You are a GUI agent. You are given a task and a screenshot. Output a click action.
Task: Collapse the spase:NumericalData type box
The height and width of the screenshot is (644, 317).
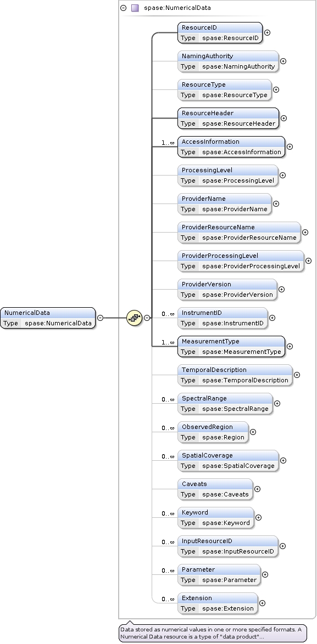coord(124,8)
